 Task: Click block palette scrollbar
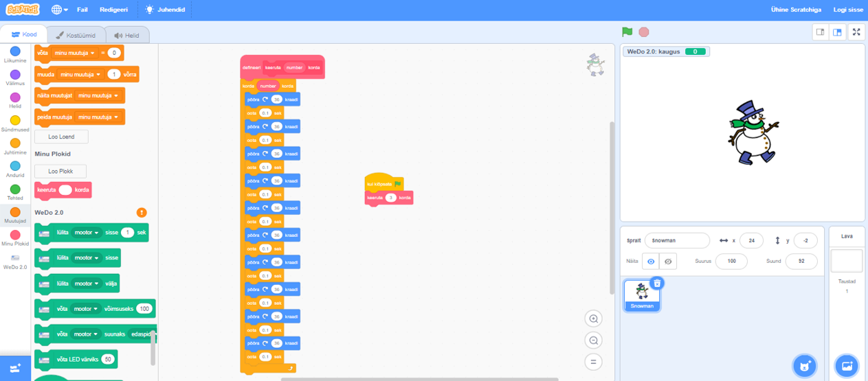[153, 347]
